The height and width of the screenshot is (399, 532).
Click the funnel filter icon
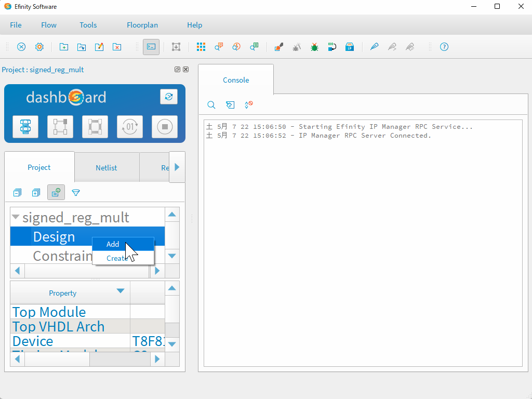click(76, 193)
